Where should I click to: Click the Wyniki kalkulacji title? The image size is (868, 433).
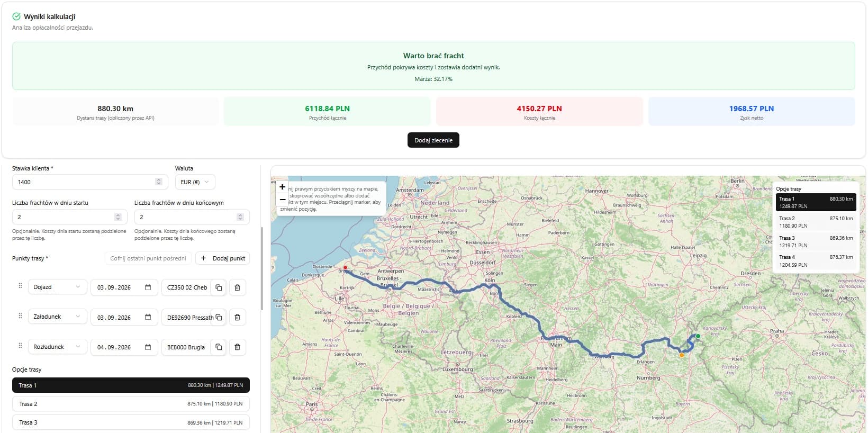50,17
